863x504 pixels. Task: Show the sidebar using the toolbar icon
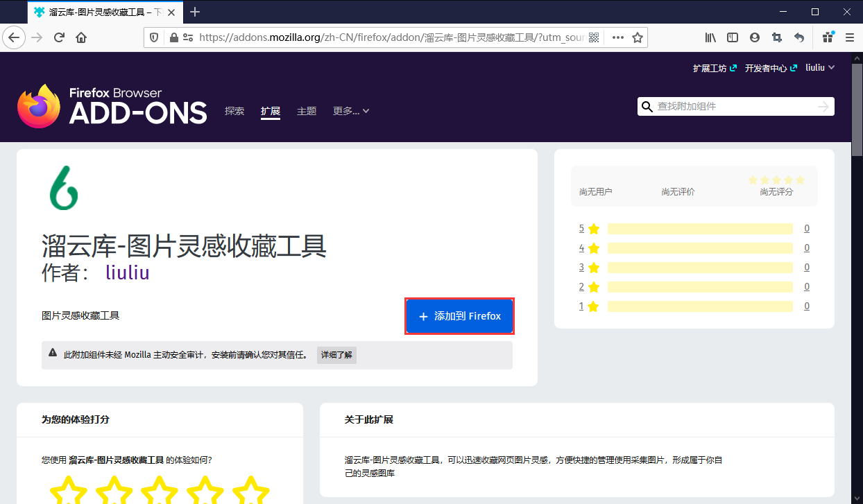point(733,37)
